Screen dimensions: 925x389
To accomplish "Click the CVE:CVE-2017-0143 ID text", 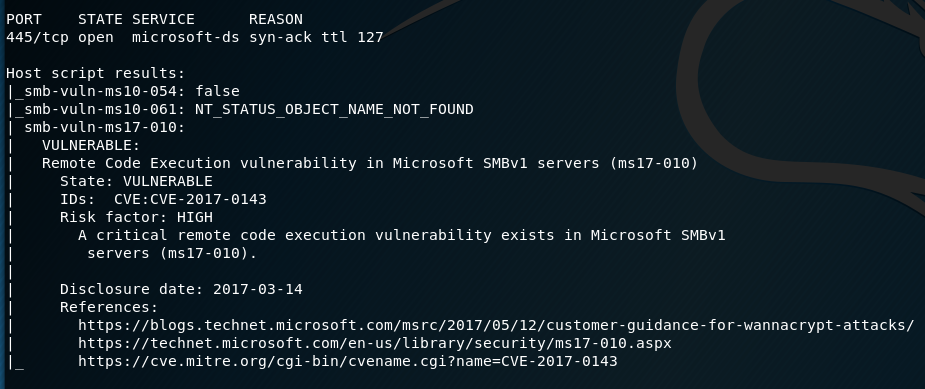I will point(190,199).
